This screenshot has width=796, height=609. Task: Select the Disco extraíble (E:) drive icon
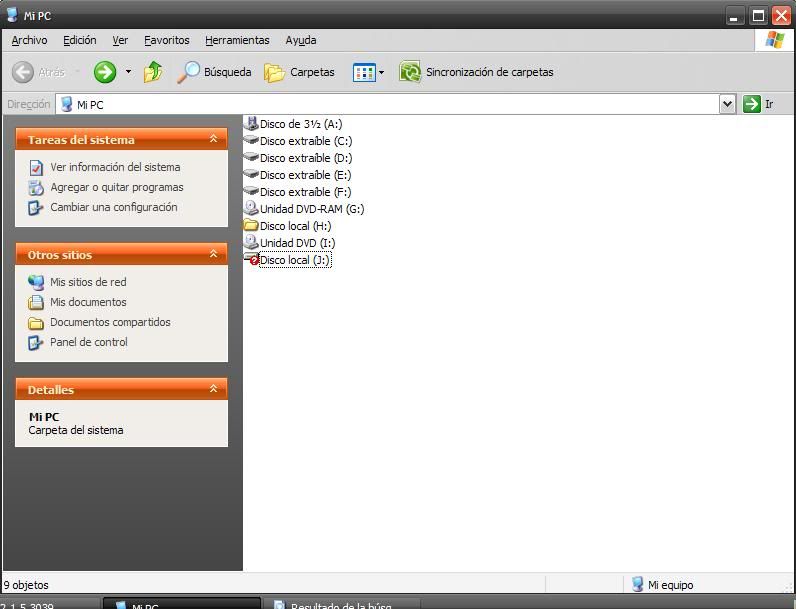(251, 174)
